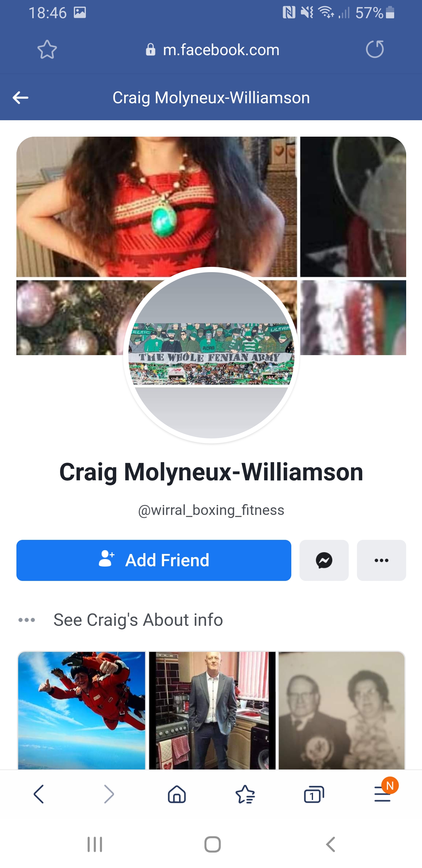
Task: Open the three-dot more options button
Action: [x=381, y=560]
